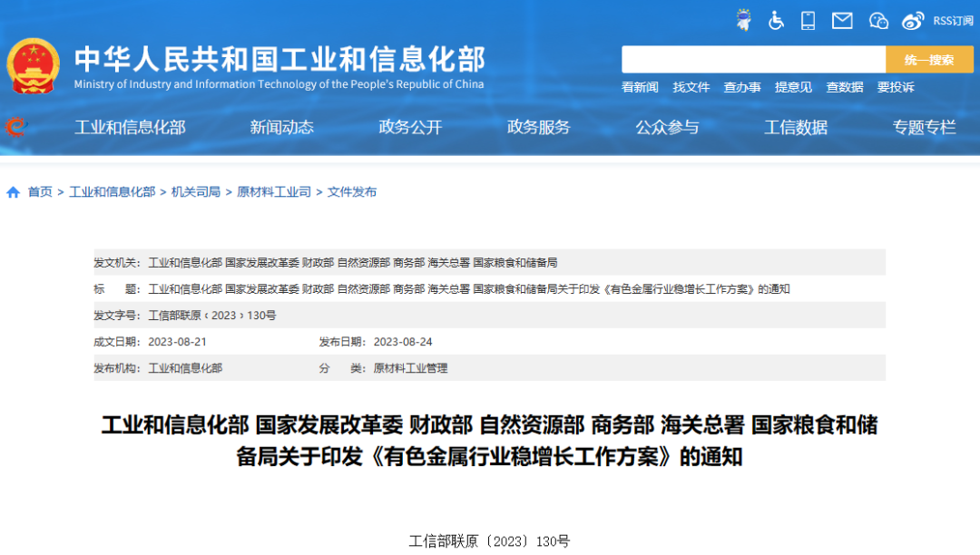Open the 看新闻 quick link
Image resolution: width=980 pixels, height=555 pixels.
tap(640, 87)
